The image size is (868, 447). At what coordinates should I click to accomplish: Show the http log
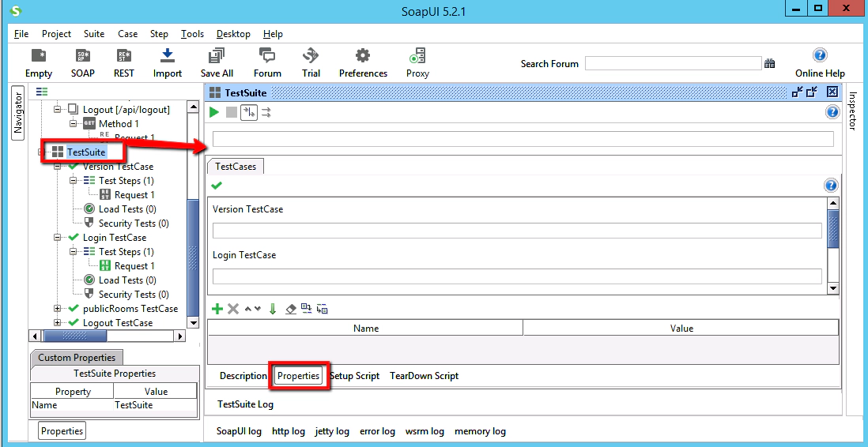pyautogui.click(x=289, y=431)
